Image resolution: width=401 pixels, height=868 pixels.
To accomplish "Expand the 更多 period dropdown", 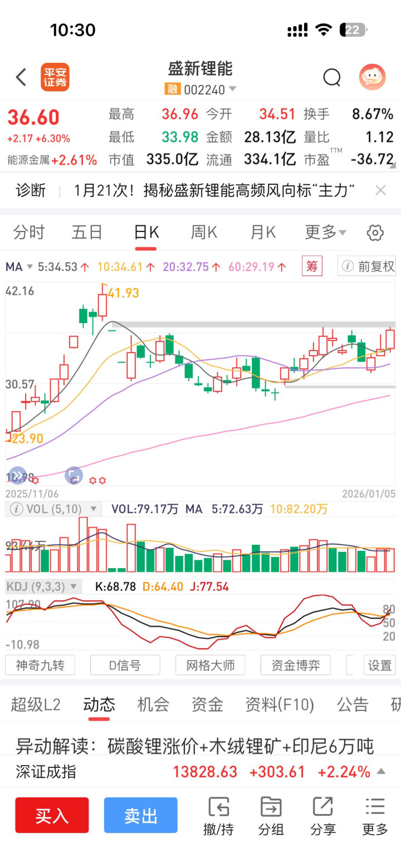I will point(326,233).
